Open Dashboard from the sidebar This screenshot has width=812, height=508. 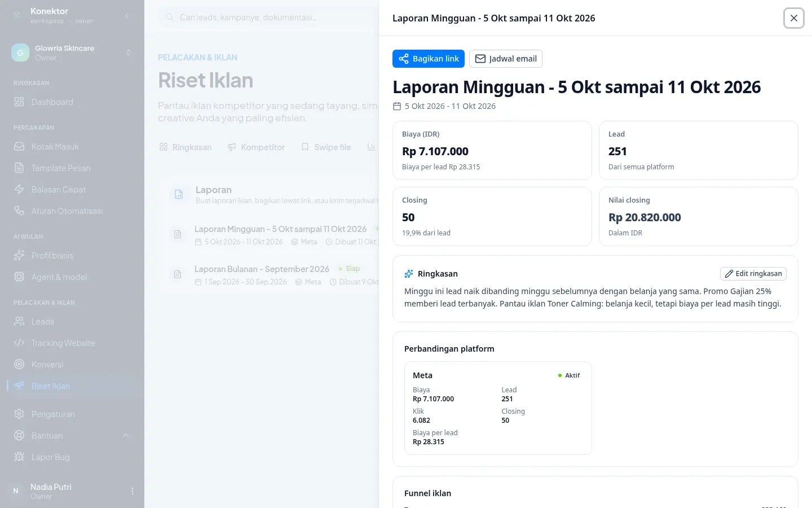click(72, 102)
